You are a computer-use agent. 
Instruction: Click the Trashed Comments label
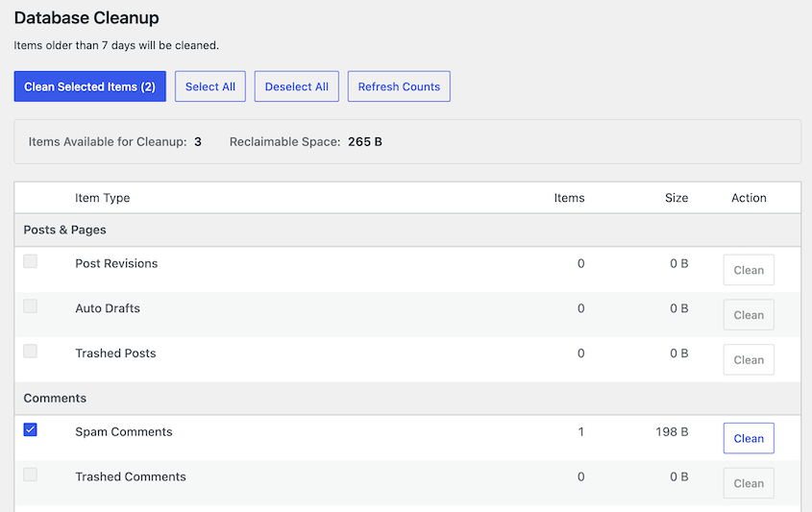131,476
